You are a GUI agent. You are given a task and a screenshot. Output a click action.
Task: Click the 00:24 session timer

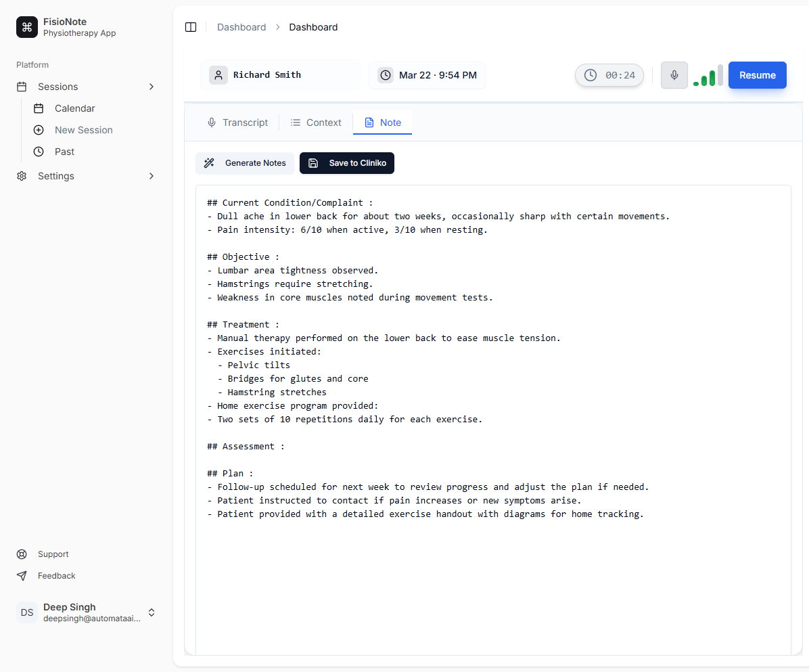[609, 75]
